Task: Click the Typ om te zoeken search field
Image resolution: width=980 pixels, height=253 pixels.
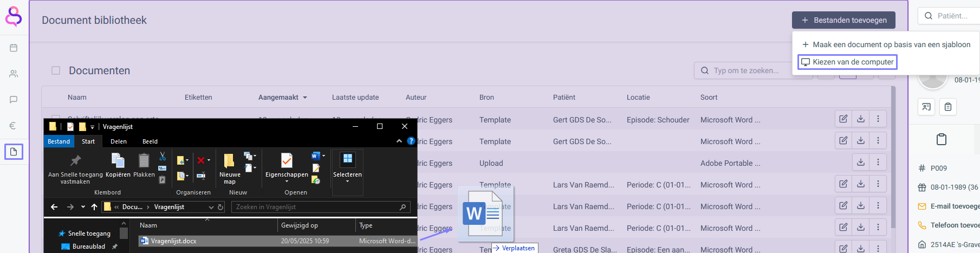Action: (753, 70)
